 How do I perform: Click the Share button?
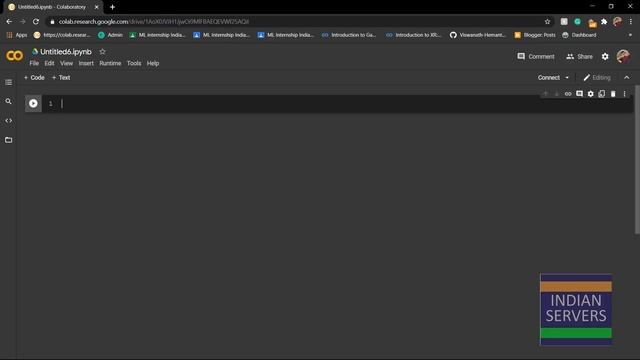tap(579, 56)
